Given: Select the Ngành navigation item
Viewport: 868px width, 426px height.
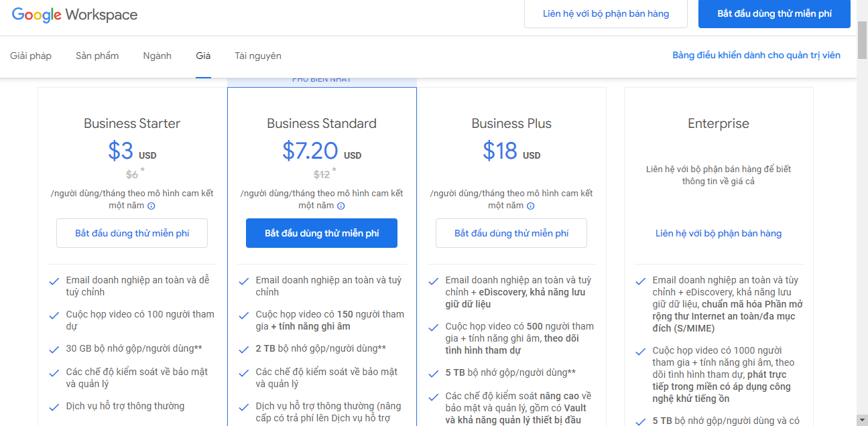Looking at the screenshot, I should click(x=157, y=56).
